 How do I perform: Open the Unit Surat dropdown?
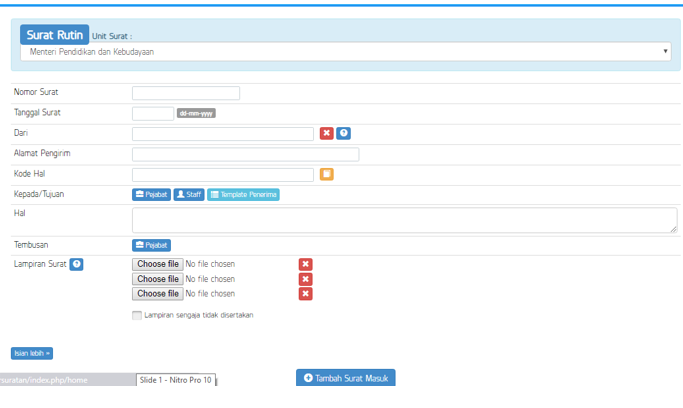click(345, 51)
